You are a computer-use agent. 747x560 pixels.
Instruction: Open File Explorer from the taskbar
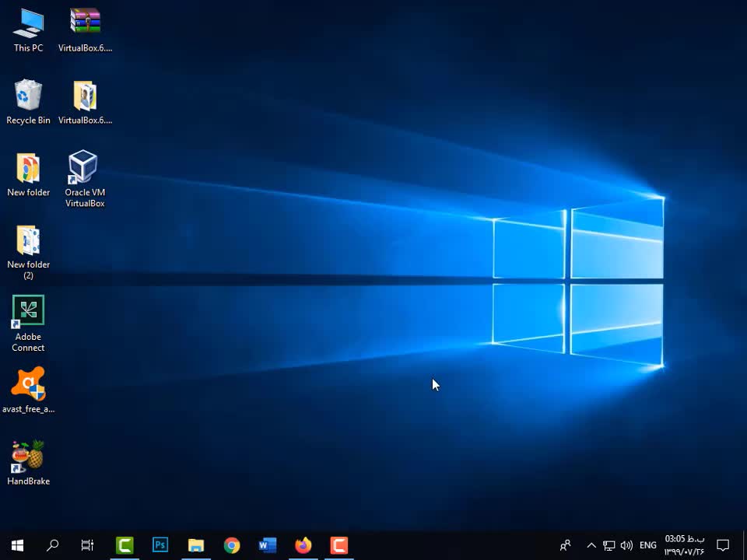[x=196, y=545]
